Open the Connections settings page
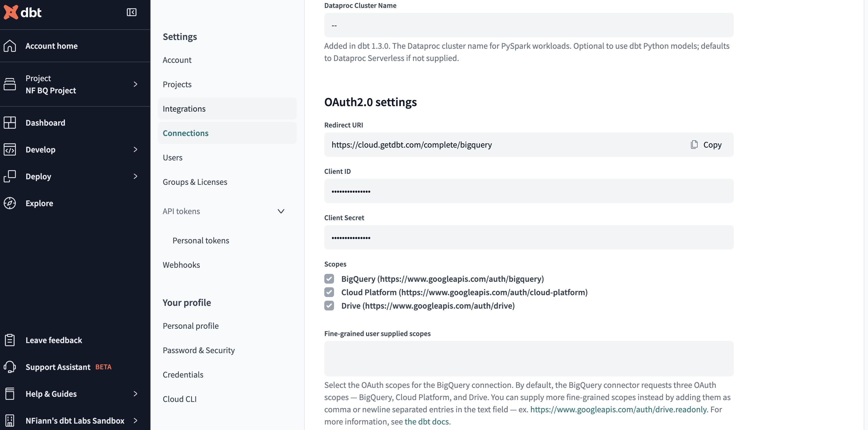Viewport: 868px width, 430px height. pos(185,133)
